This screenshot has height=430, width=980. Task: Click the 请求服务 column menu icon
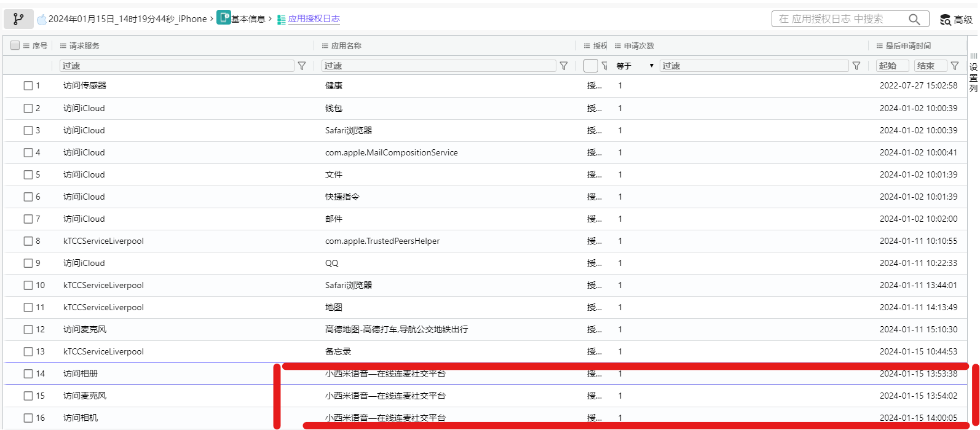(63, 46)
